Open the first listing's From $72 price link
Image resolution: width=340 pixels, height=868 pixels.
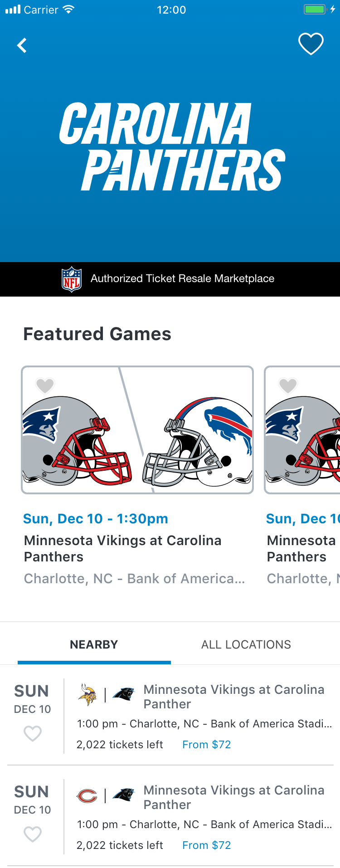pyautogui.click(x=207, y=745)
